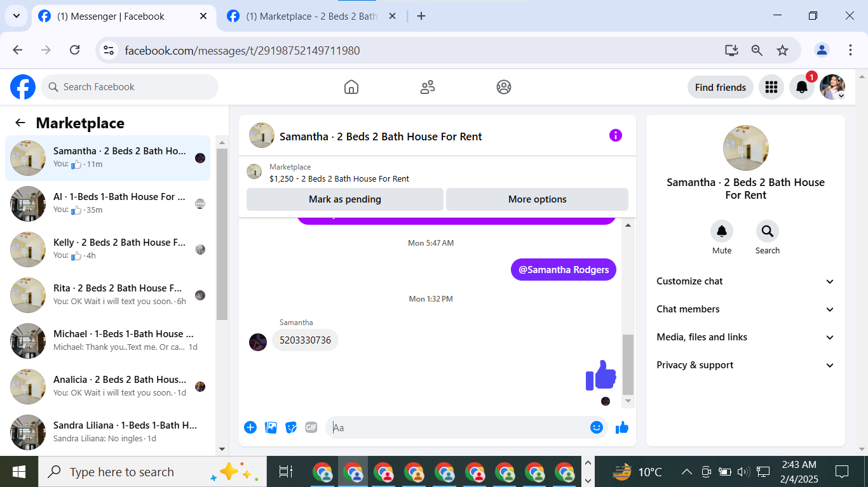Image resolution: width=868 pixels, height=487 pixels.
Task: Open the Kelly 2 Beds 2 Bath conversation
Action: click(108, 250)
